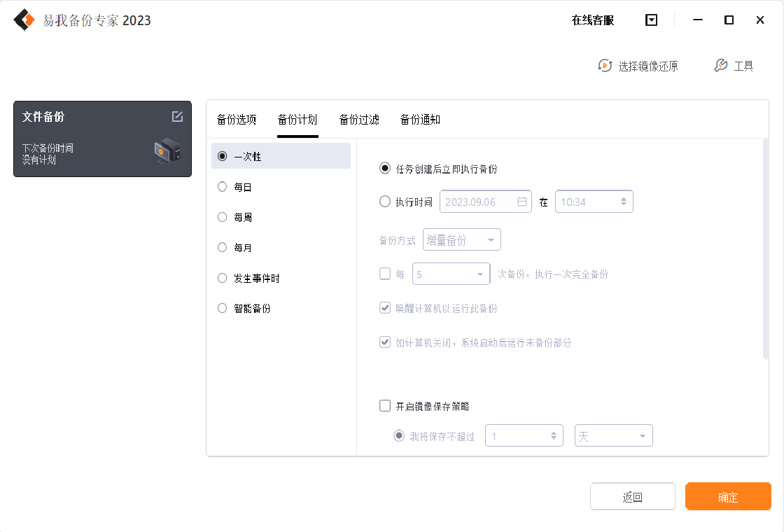Open the backup count dropdown showing 5
Image resolution: width=784 pixels, height=532 pixels.
point(451,274)
